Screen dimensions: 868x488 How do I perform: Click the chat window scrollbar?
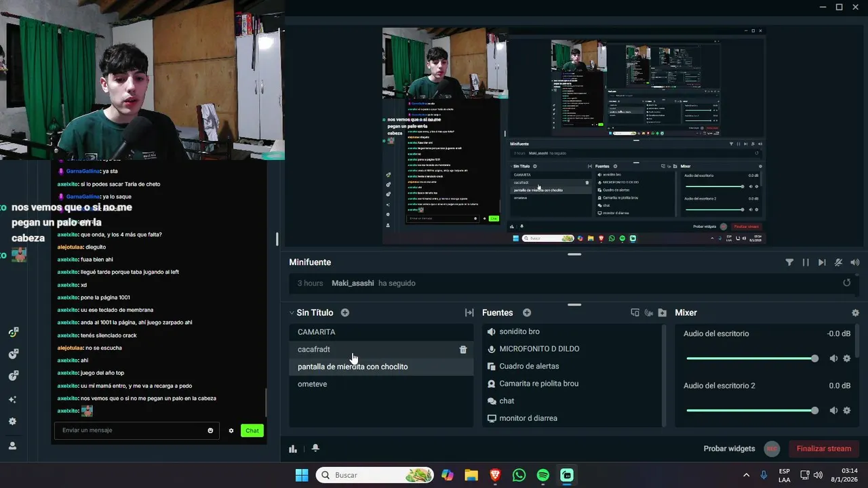click(266, 403)
